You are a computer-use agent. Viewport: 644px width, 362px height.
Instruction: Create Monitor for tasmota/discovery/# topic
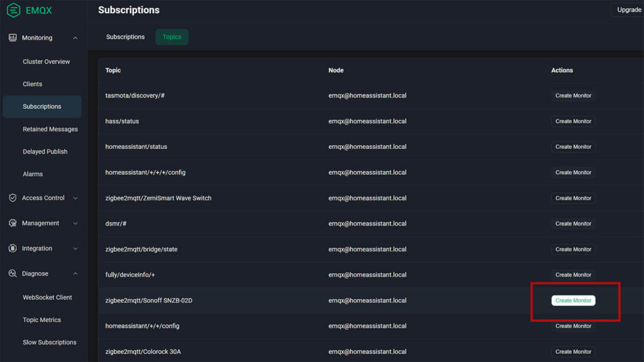coord(574,96)
